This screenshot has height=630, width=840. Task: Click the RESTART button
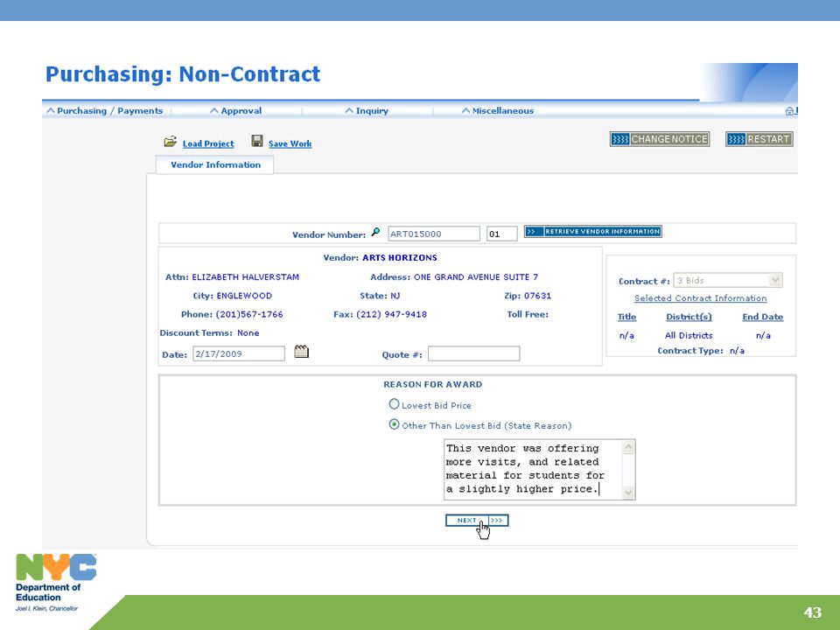(759, 139)
